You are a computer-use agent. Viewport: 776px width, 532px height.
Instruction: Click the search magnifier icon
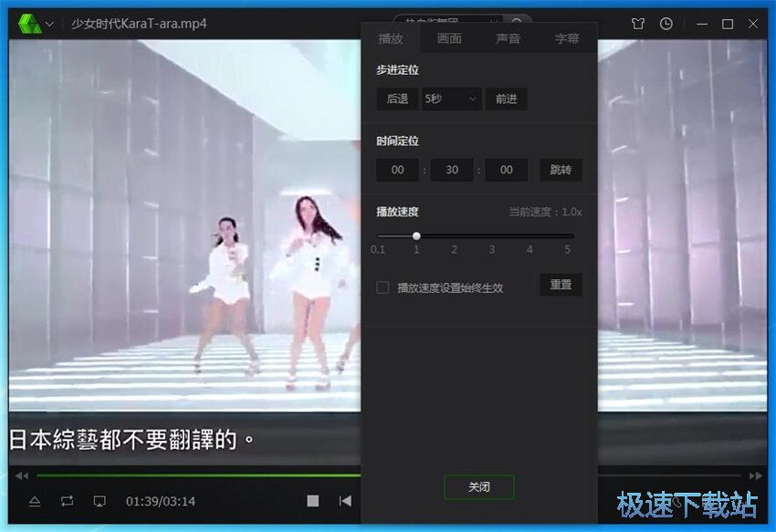point(517,22)
